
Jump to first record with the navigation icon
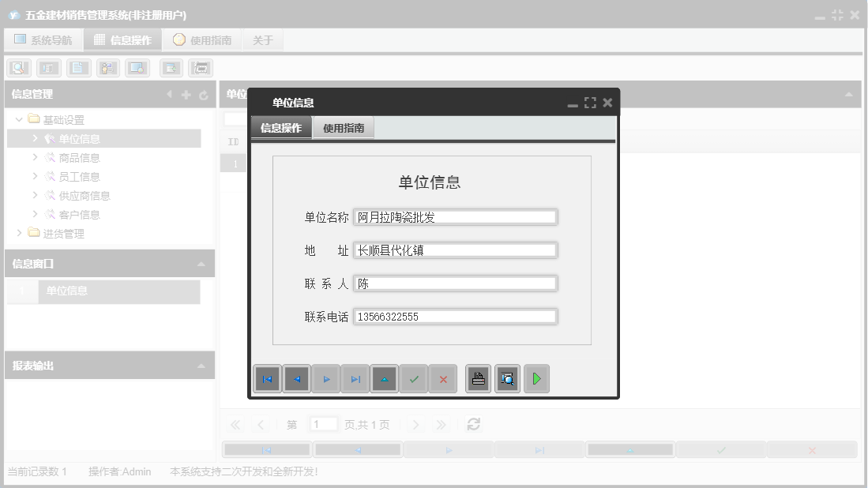pyautogui.click(x=267, y=378)
